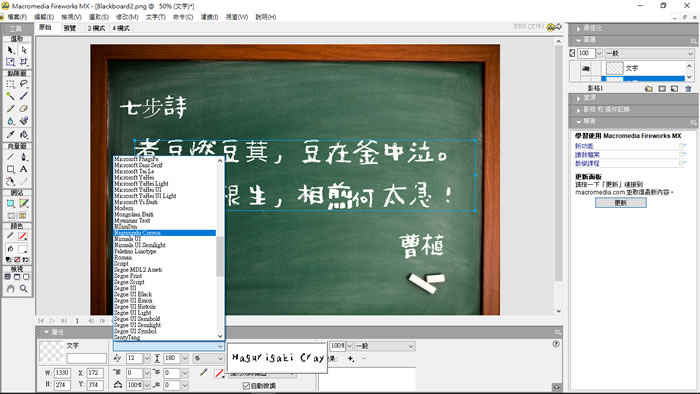Viewport: 700px width, 394px height.
Task: Switch to the 4-Up tab
Action: (121, 28)
